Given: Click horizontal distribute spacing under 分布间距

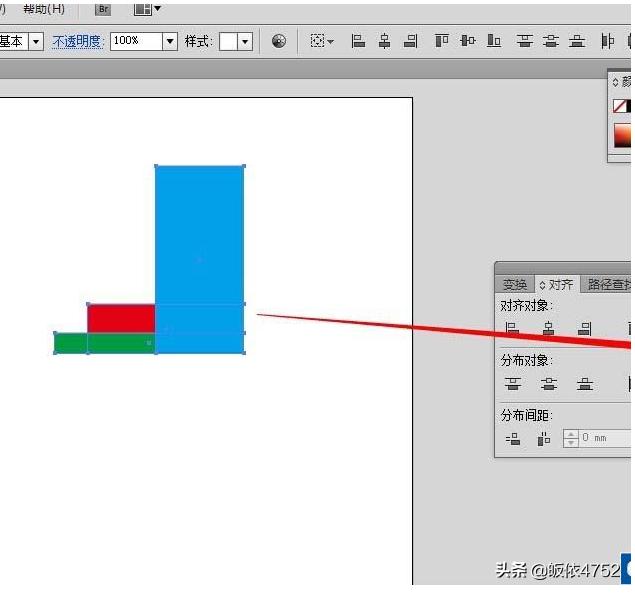Looking at the screenshot, I should point(543,439).
